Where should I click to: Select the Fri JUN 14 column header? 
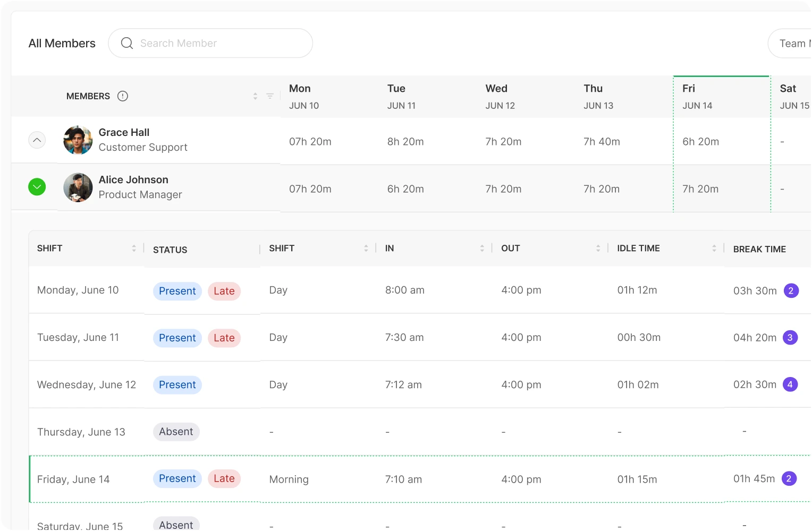tap(722, 97)
